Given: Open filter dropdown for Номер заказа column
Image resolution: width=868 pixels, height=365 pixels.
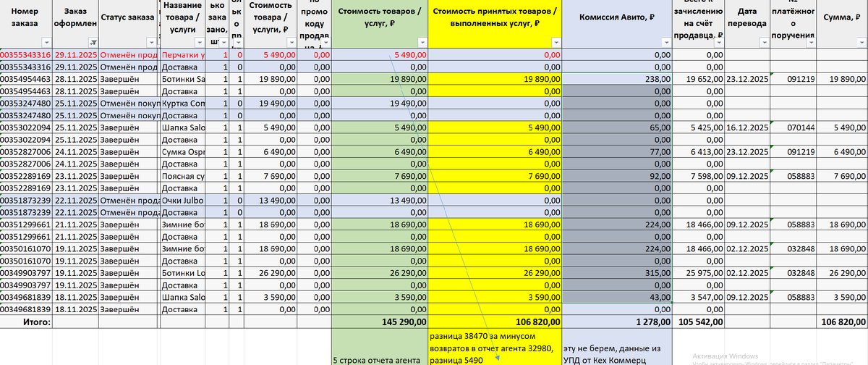Looking at the screenshot, I should pos(48,43).
